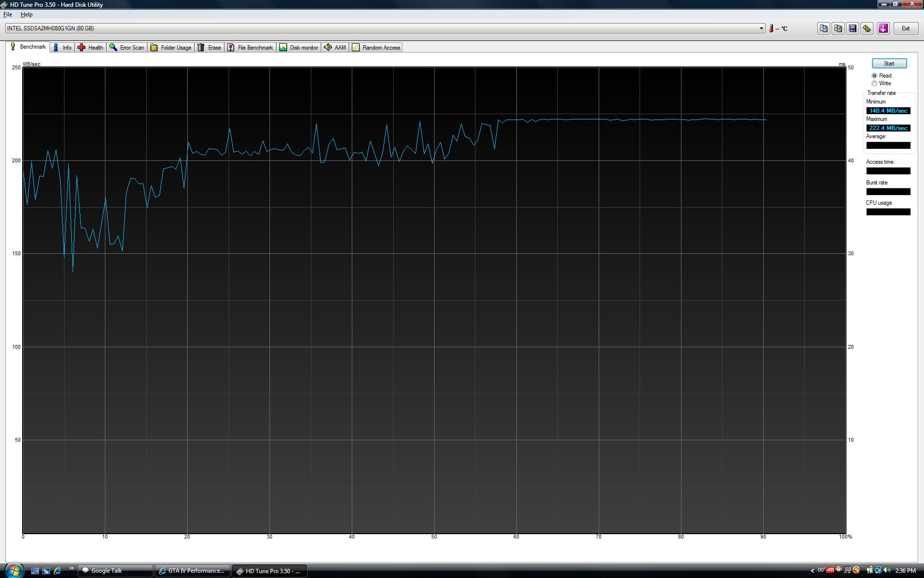Start the benchmark test

889,64
